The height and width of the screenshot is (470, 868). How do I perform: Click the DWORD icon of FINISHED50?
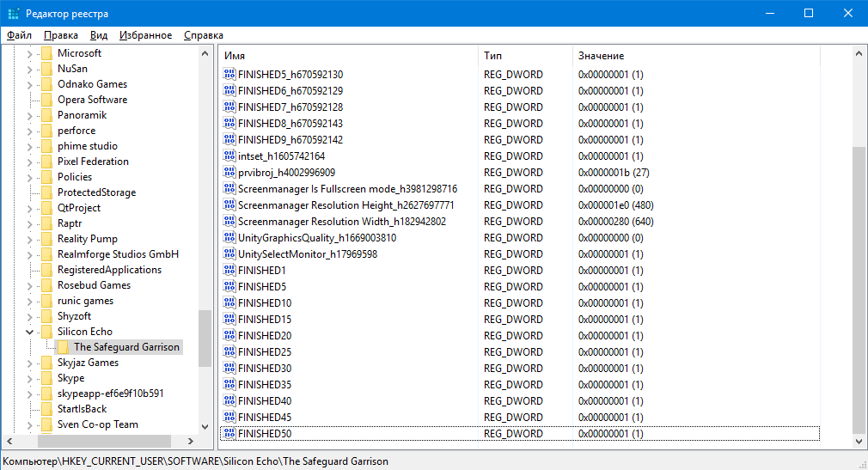(x=229, y=433)
